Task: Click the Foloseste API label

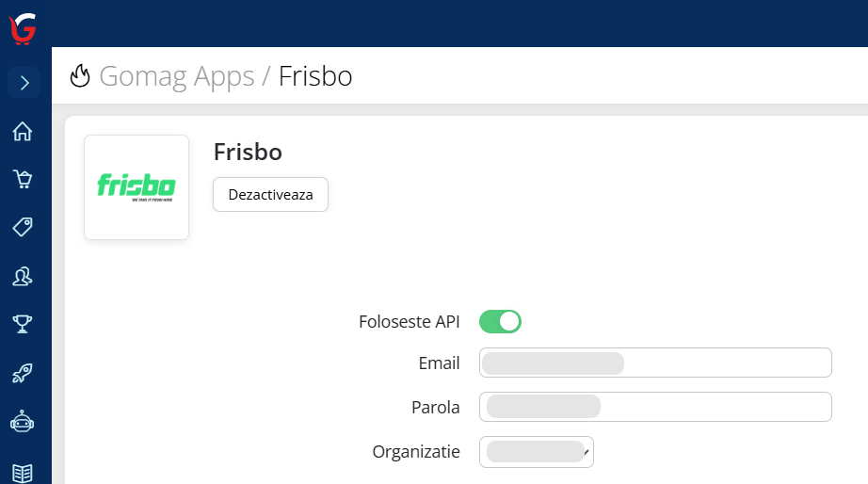Action: (x=410, y=322)
